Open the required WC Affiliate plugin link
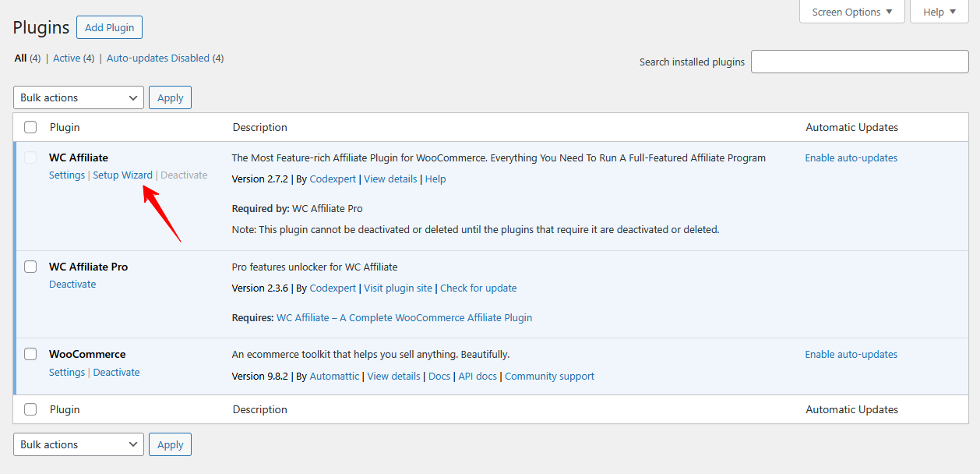 [x=404, y=318]
